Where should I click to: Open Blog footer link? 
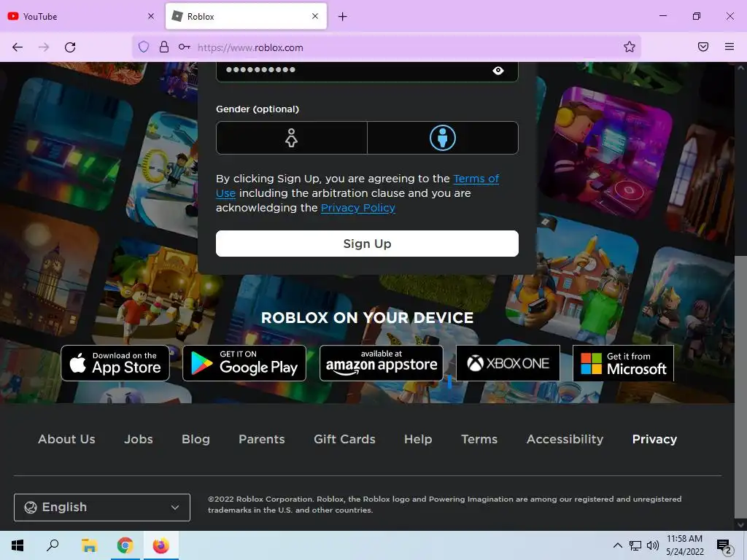pos(196,439)
